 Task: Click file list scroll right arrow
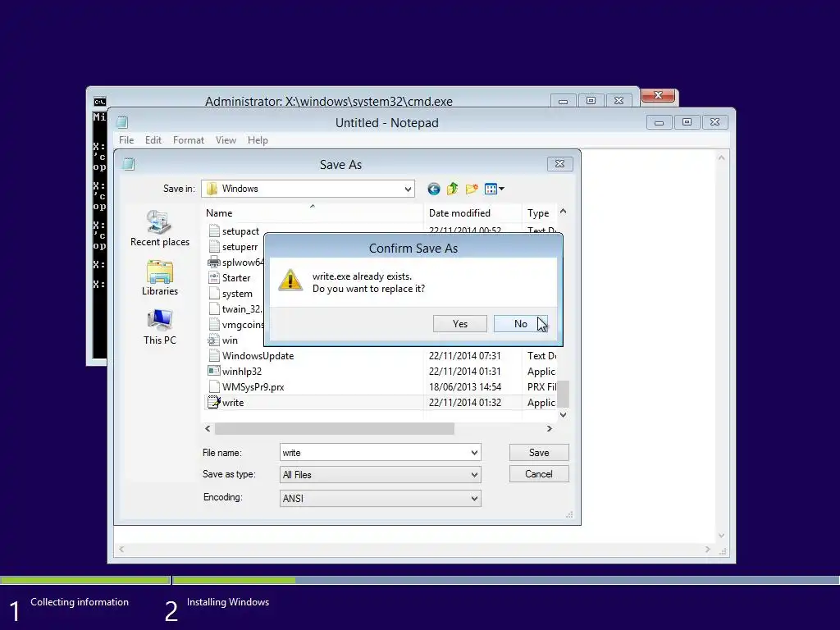tap(549, 428)
